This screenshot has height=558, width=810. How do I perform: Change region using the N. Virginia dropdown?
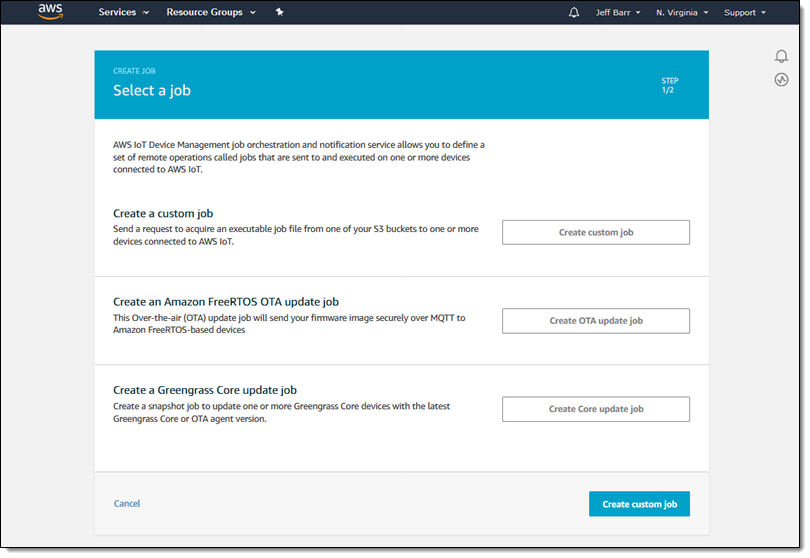(x=682, y=13)
